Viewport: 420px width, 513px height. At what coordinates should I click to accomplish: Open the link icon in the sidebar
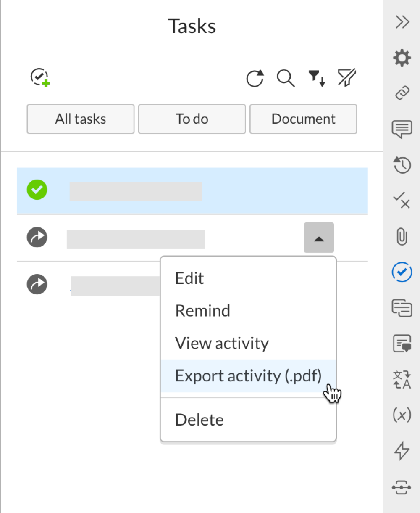point(402,93)
